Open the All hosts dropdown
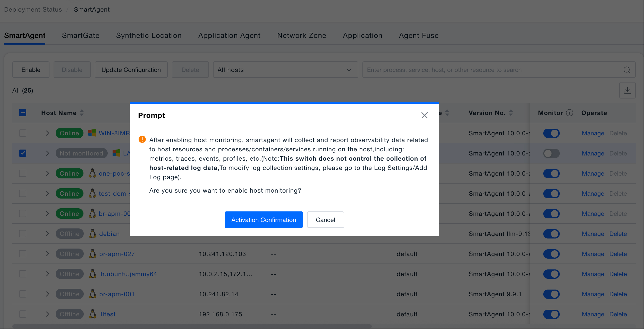The width and height of the screenshot is (644, 329). pos(285,70)
